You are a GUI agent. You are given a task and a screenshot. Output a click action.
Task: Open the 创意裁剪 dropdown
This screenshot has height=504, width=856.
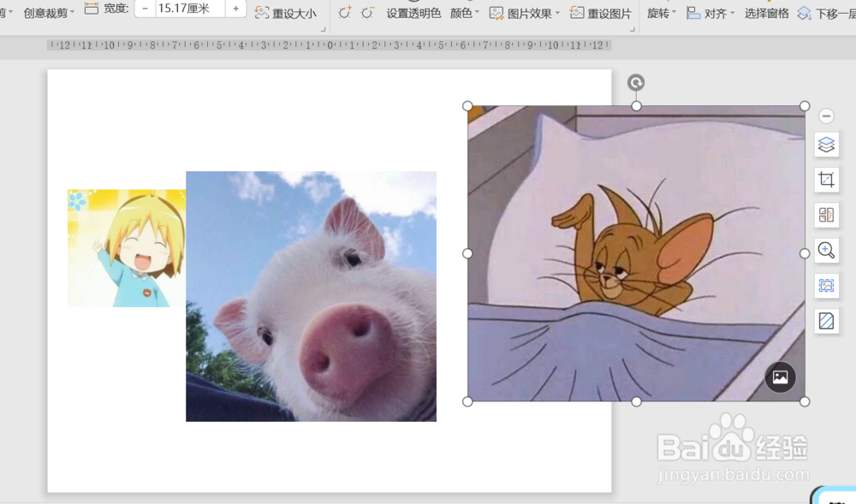(49, 13)
